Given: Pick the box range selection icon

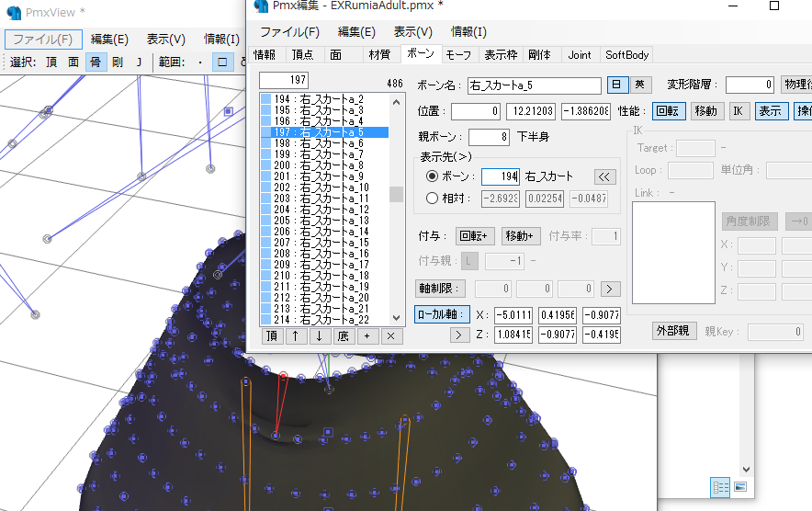Looking at the screenshot, I should pos(222,62).
